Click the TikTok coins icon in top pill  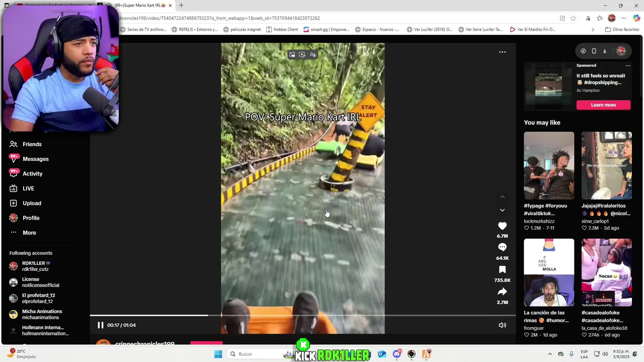point(583,51)
